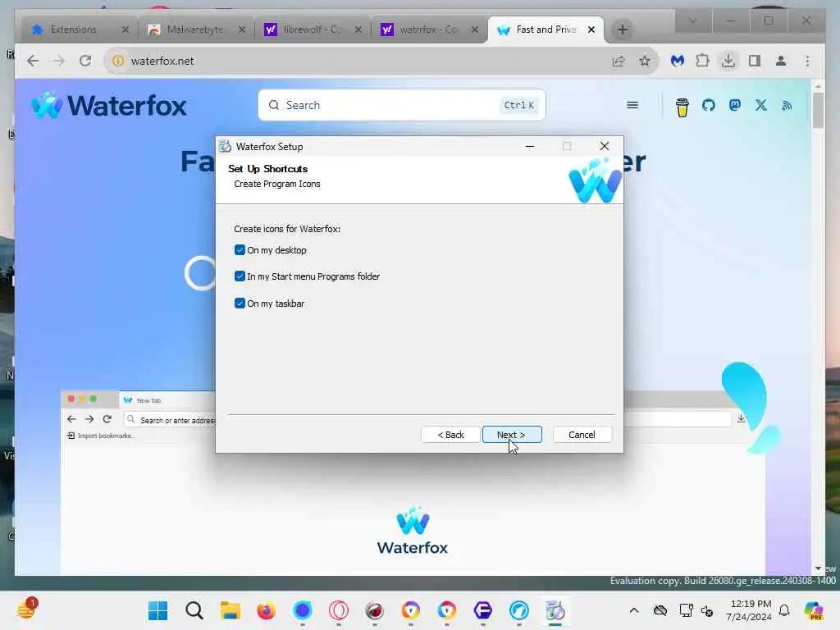The height and width of the screenshot is (630, 840).
Task: Open a new browser tab with plus button
Action: (x=622, y=30)
